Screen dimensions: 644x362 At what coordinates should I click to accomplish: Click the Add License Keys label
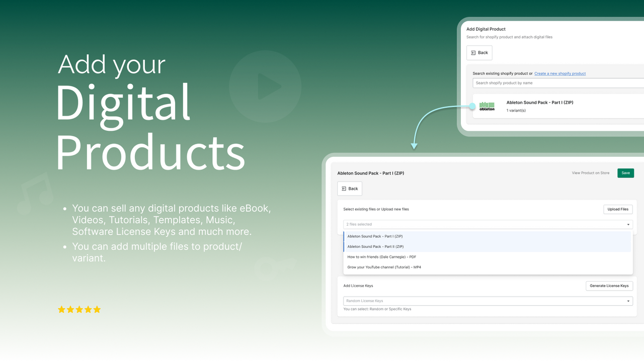[358, 286]
